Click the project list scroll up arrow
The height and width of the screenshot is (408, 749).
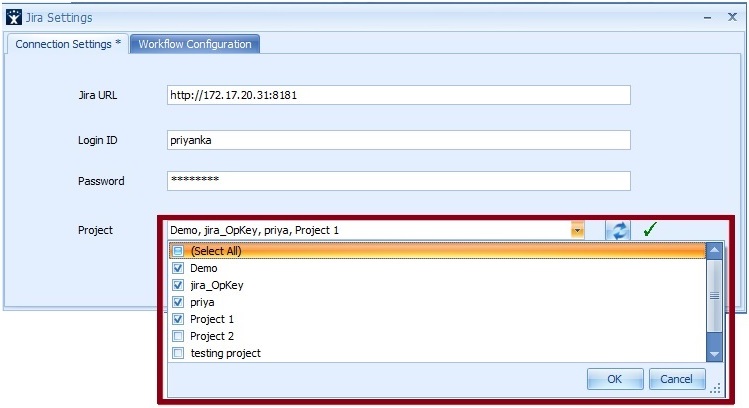[x=714, y=250]
